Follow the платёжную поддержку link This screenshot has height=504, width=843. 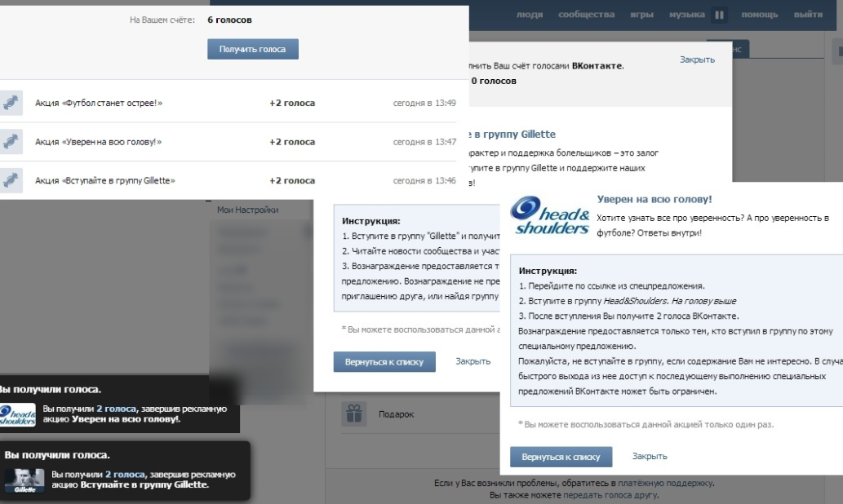(666, 484)
